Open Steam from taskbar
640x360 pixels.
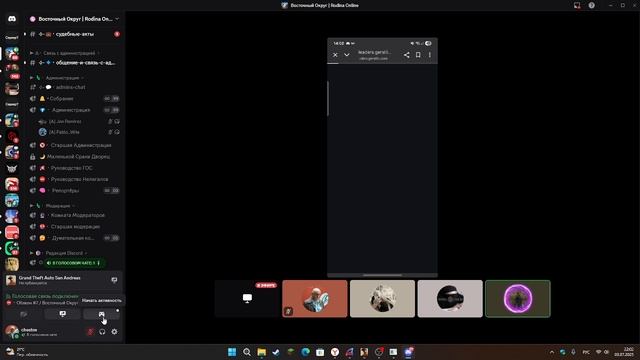(x=276, y=352)
